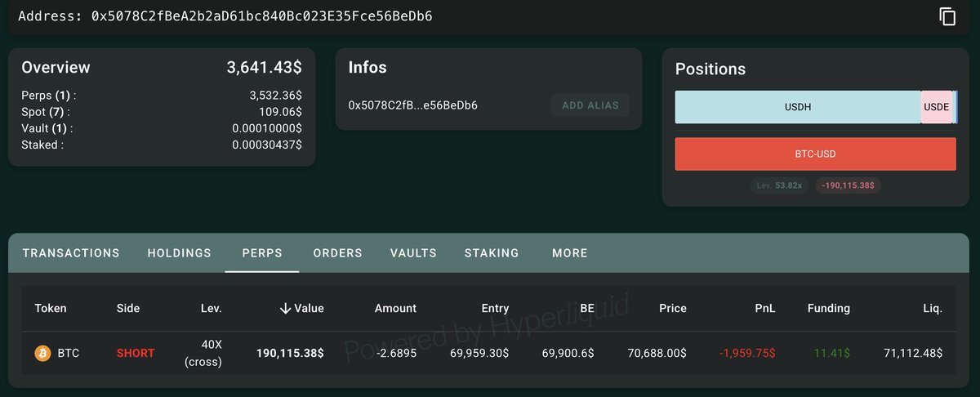The width and height of the screenshot is (980, 397).
Task: Click the USDH light blue position bar
Action: click(797, 107)
